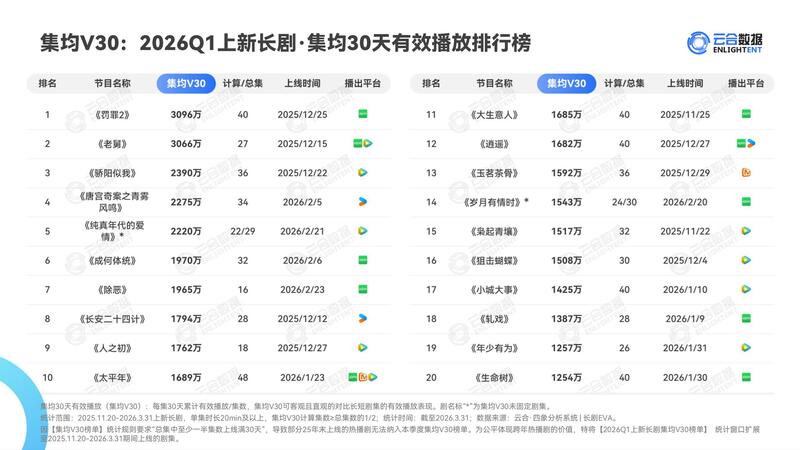The image size is (800, 450).
Task: Select the show title 《成何体统》
Action: tap(108, 261)
